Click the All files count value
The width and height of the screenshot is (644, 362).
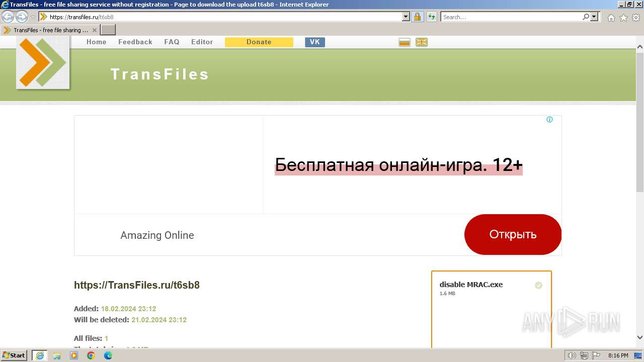106,338
